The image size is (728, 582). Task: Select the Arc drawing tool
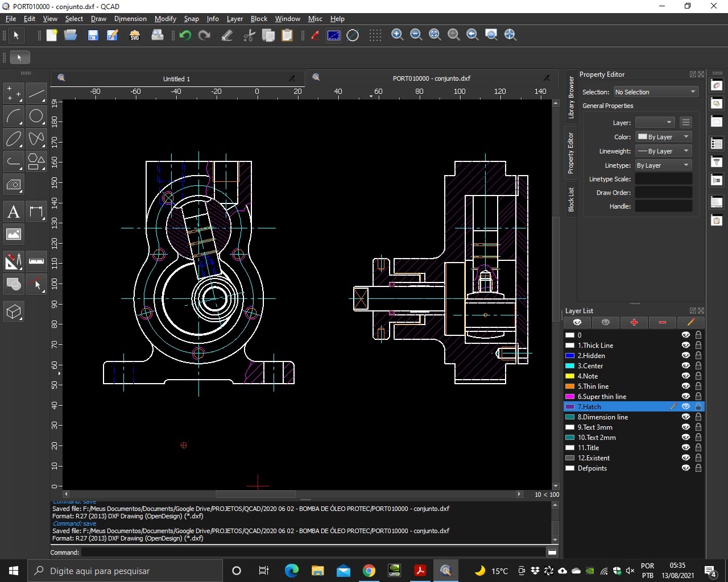[x=14, y=117]
